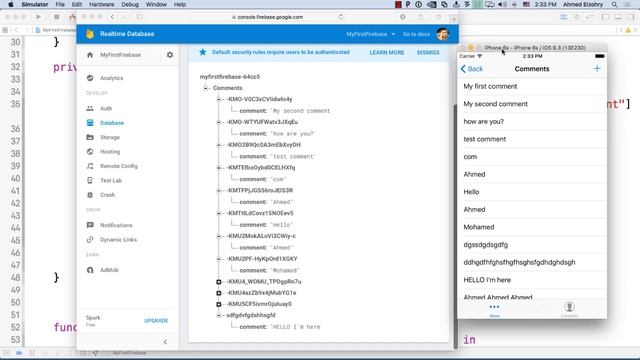Screen dimensions: 640x360
Task: Open Hosting in the sidebar
Action: [x=110, y=151]
